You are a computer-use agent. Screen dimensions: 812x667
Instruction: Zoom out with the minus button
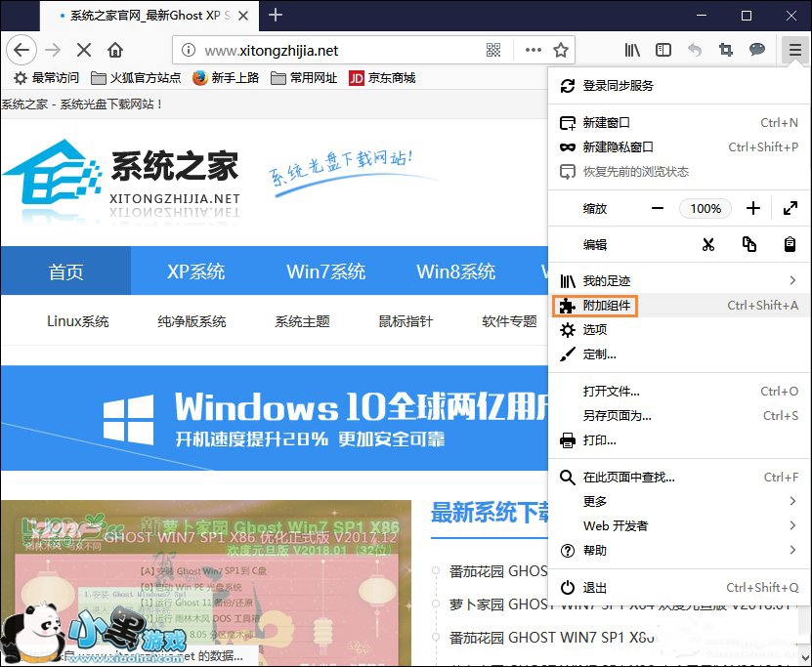click(658, 209)
